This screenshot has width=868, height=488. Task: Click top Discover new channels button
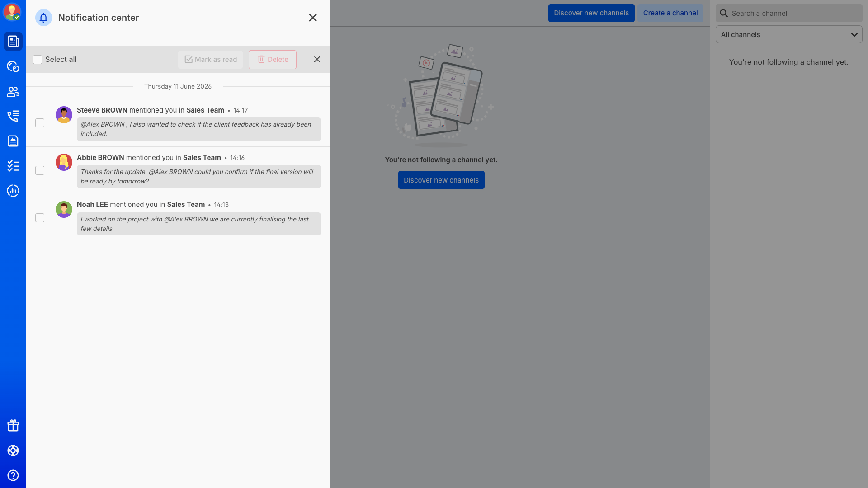[591, 13]
